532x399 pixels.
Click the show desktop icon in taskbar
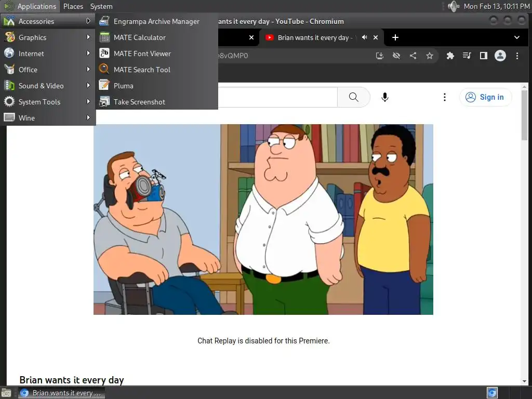click(x=6, y=393)
